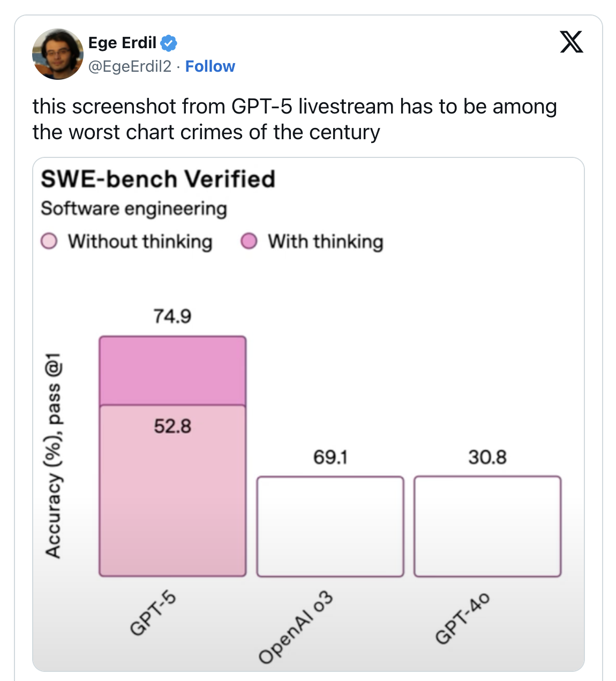This screenshot has height=681, width=616.
Task: Select the tweet text about chart crimes
Action: [295, 119]
